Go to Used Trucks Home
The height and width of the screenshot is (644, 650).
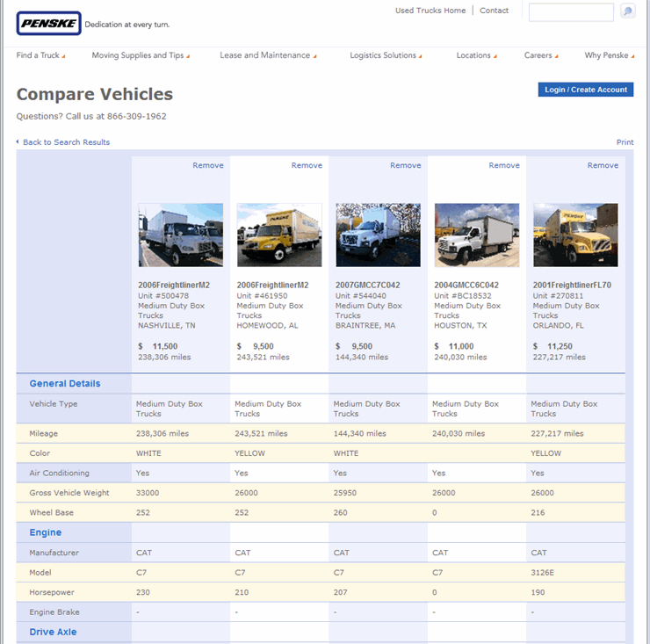coord(430,11)
